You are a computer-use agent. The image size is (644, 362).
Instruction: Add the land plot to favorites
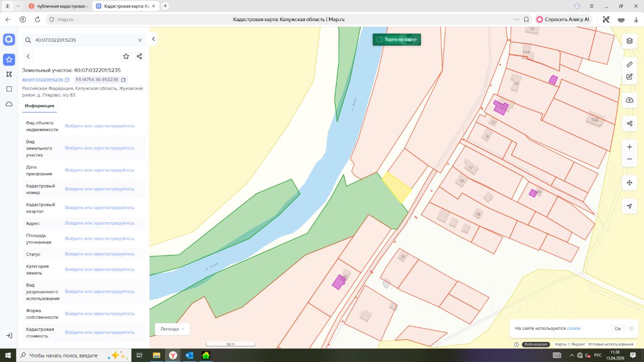point(126,56)
